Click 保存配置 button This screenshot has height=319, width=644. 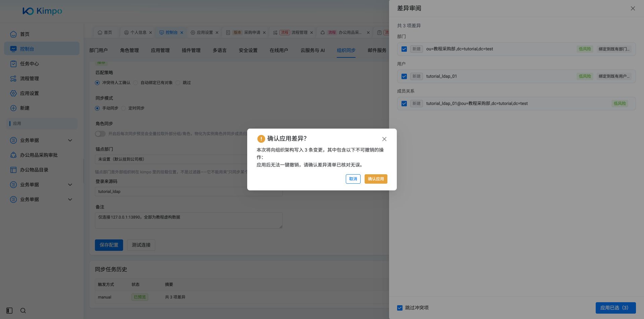pos(109,245)
